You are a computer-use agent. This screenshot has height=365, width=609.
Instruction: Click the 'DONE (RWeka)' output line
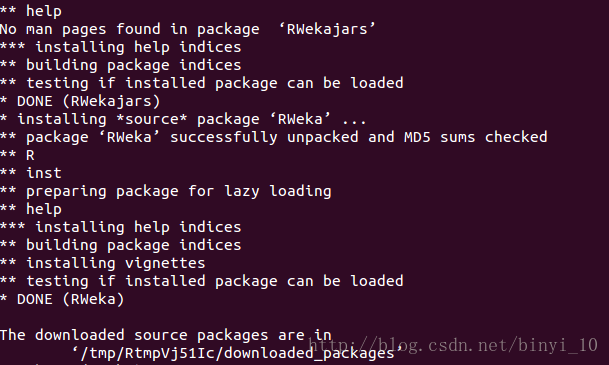pos(62,299)
